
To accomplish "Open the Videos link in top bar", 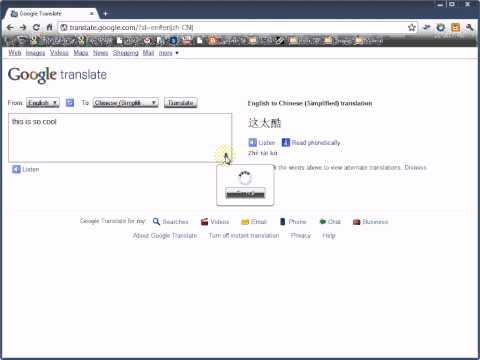I will point(59,53).
